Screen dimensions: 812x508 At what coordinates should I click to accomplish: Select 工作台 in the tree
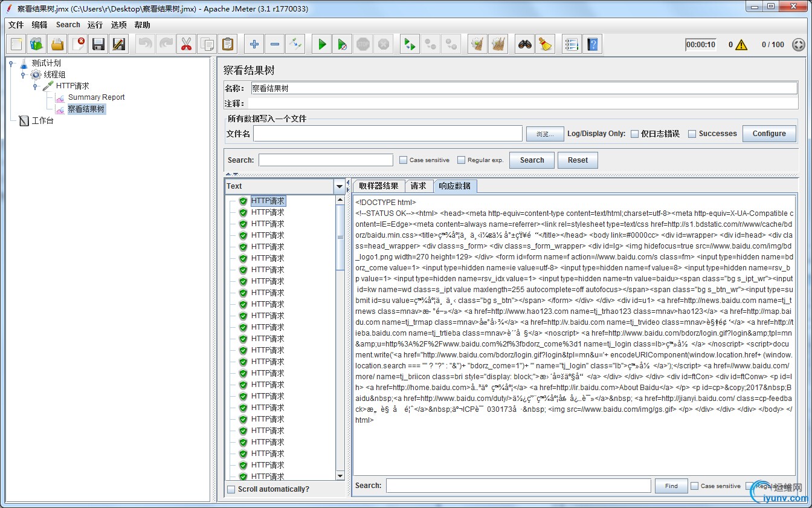tap(42, 121)
